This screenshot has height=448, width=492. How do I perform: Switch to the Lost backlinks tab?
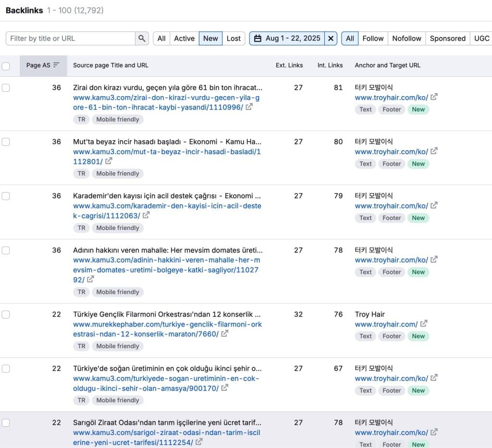click(234, 38)
